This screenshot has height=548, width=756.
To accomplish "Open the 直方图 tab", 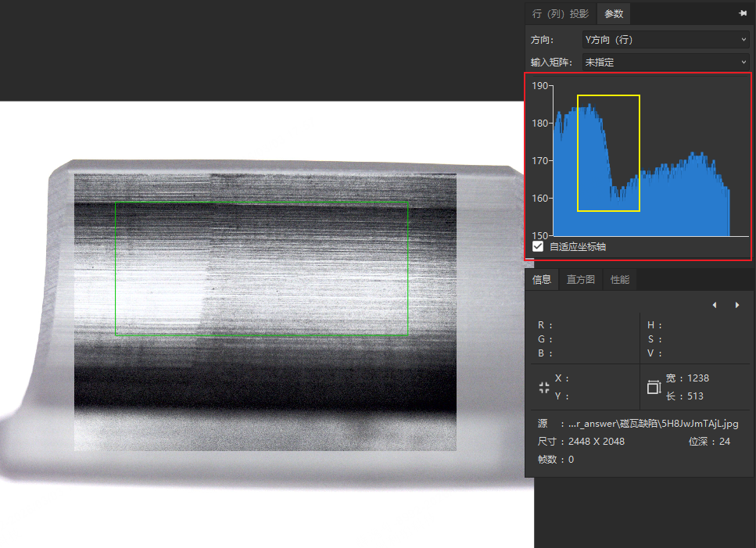I will pos(580,279).
